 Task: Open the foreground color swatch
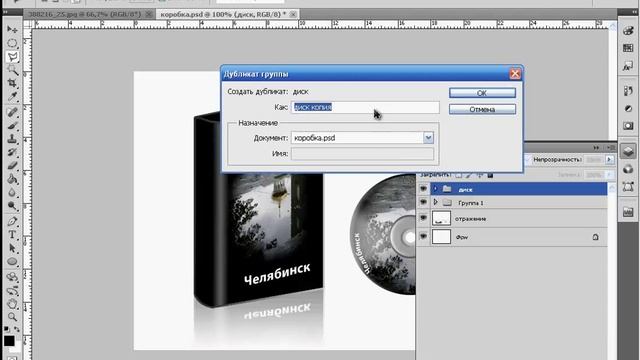point(9,340)
